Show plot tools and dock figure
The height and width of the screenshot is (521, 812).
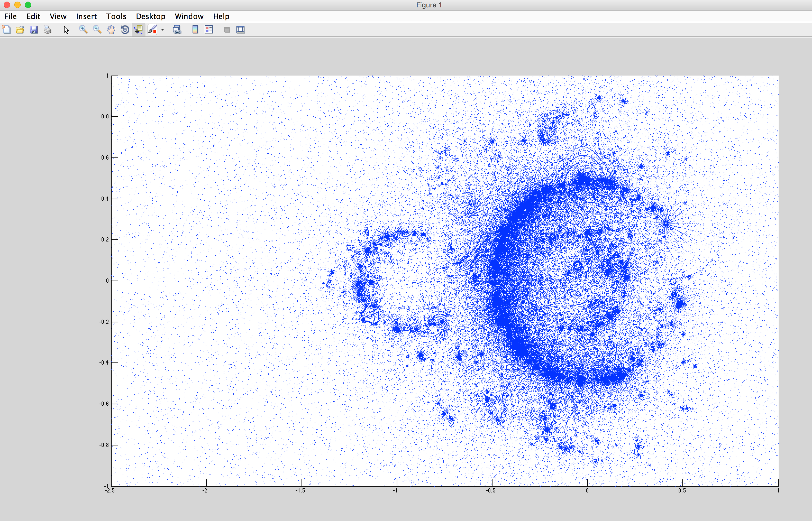click(x=240, y=30)
